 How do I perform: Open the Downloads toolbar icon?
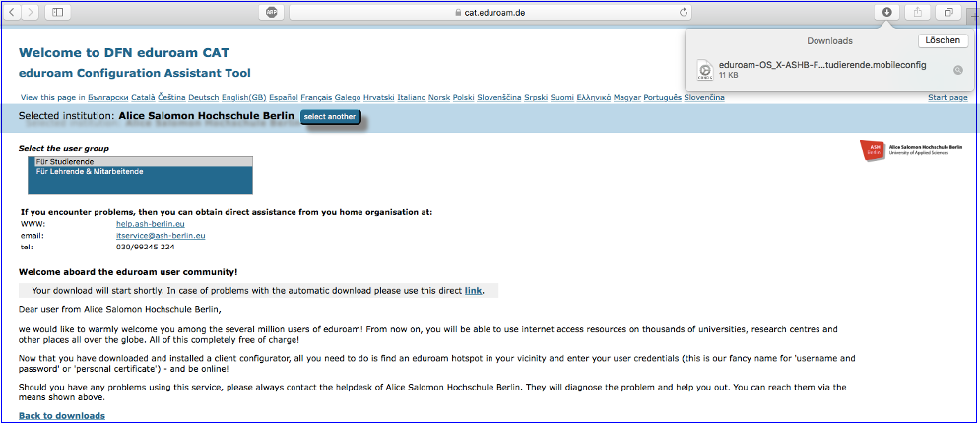(x=886, y=12)
